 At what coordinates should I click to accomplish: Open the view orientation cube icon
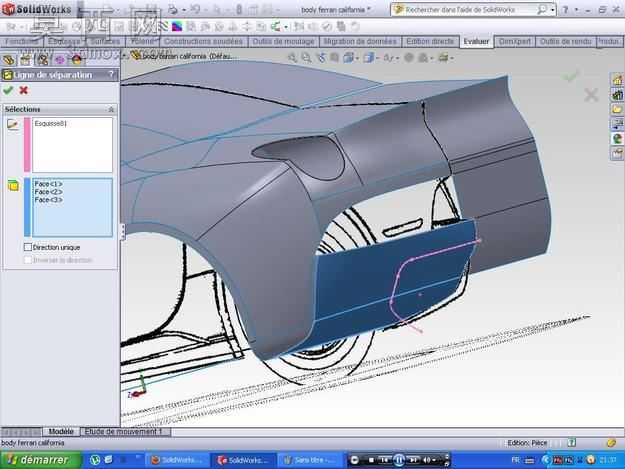click(348, 58)
